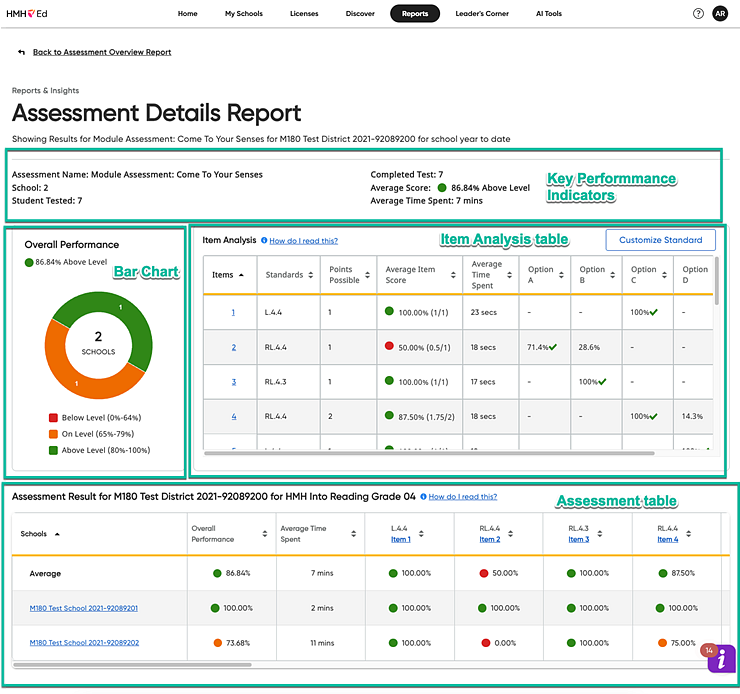The height and width of the screenshot is (694, 740).
Task: Sort Item Analysis by Items column
Action: click(x=241, y=275)
